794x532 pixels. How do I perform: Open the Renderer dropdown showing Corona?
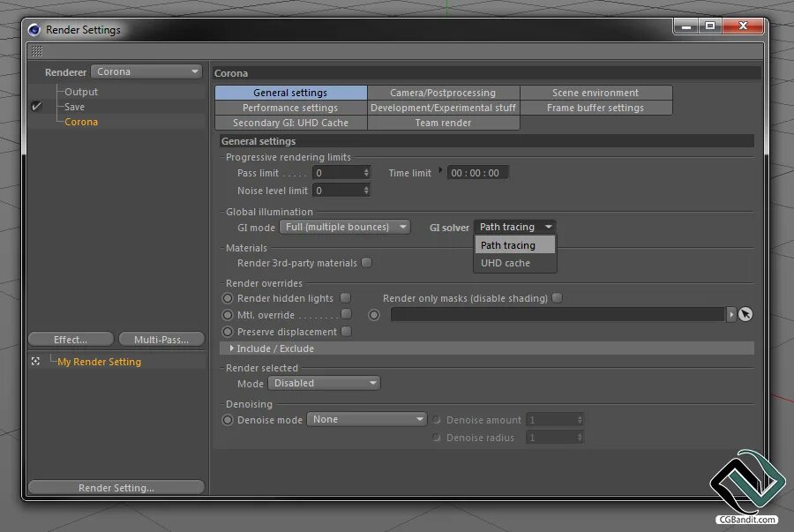click(x=146, y=71)
